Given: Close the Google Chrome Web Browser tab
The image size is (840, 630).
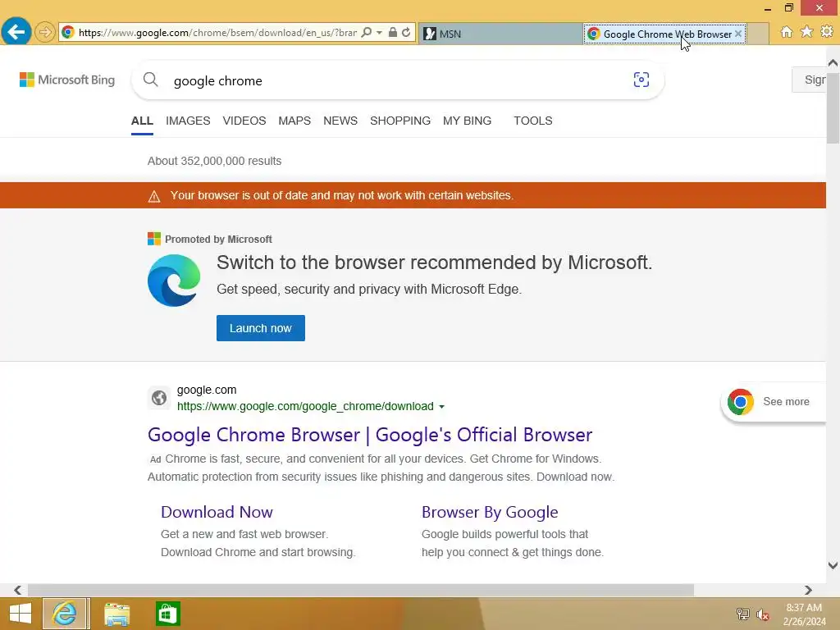Looking at the screenshot, I should tap(738, 34).
